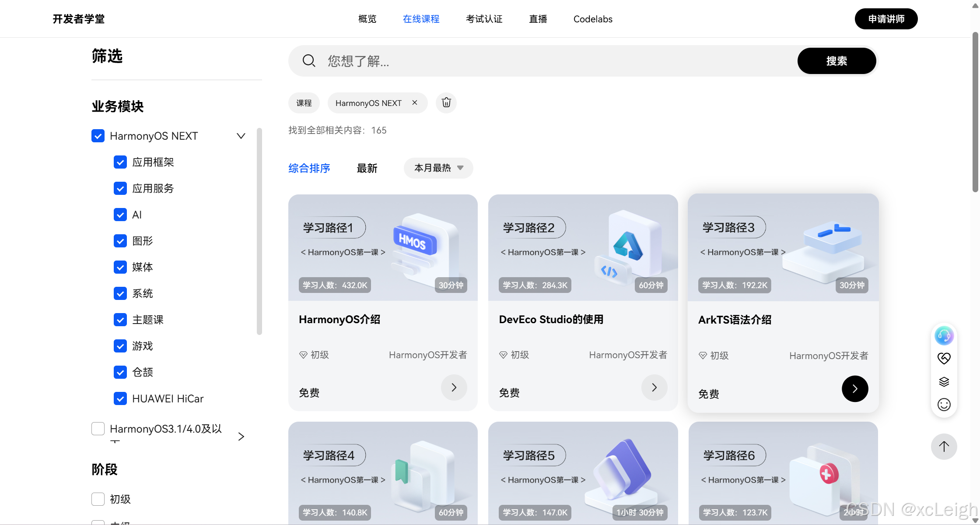This screenshot has width=980, height=525.
Task: Toggle the 游戏 filter checkbox
Action: [x=120, y=346]
